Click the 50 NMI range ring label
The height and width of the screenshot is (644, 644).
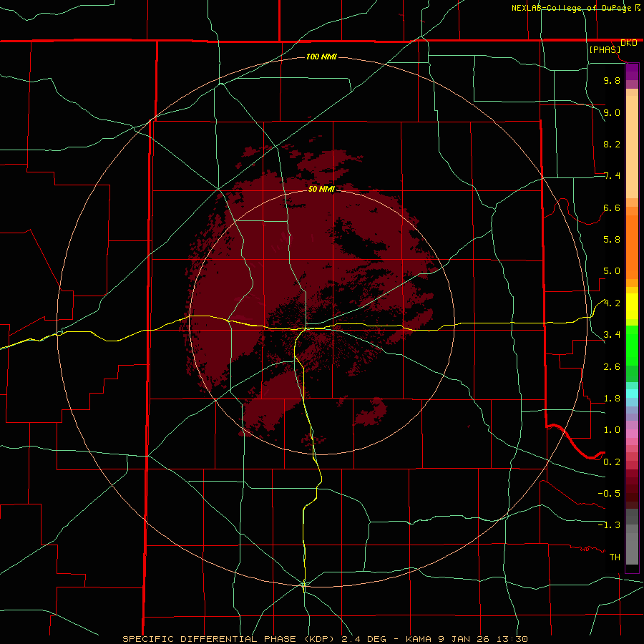pyautogui.click(x=321, y=189)
